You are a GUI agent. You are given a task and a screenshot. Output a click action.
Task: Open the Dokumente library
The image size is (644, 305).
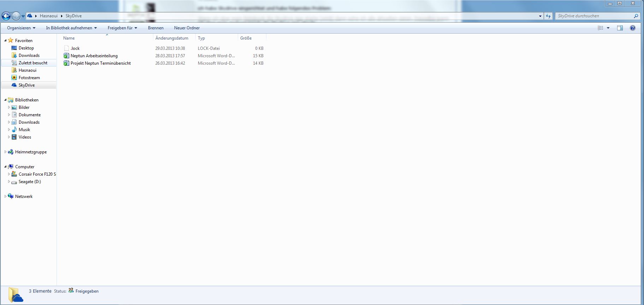coord(30,115)
